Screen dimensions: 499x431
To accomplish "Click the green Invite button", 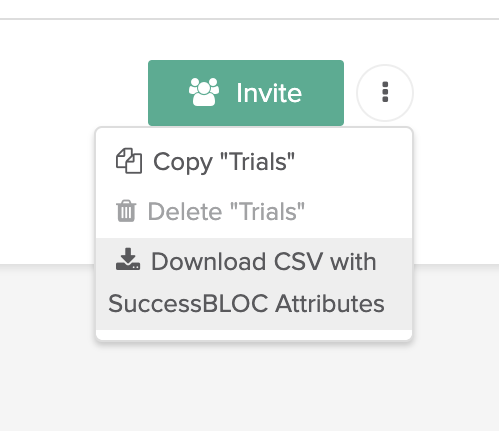I will (x=246, y=93).
